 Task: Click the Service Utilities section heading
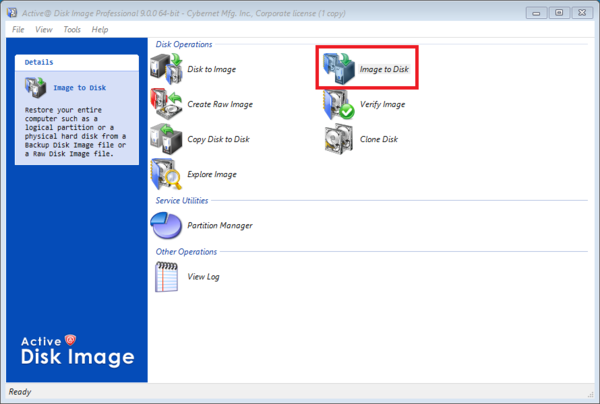(182, 200)
